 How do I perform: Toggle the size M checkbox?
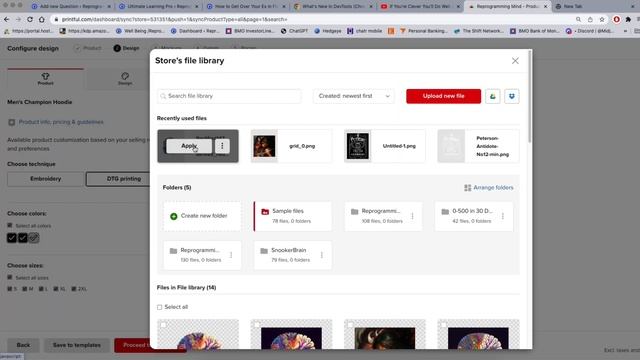pos(24,289)
